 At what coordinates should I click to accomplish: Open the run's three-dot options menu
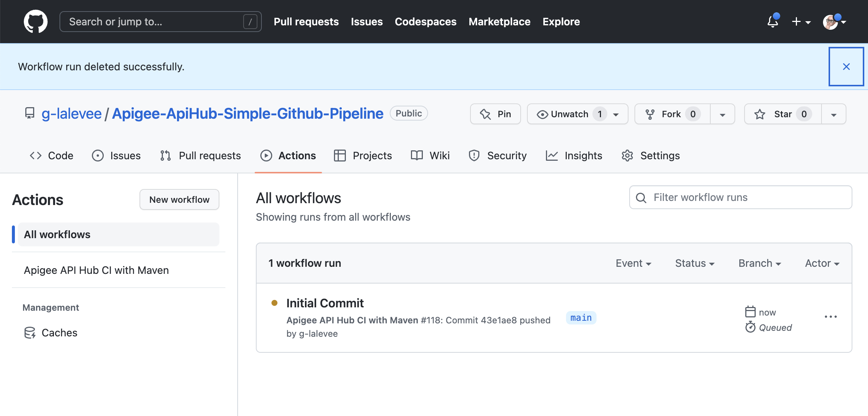coord(830,317)
